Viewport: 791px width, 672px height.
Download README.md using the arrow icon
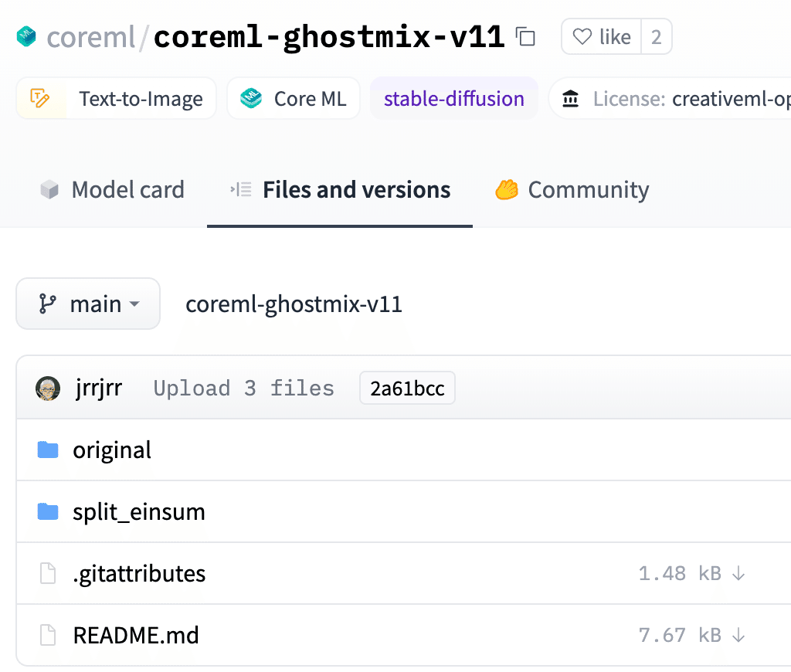738,635
